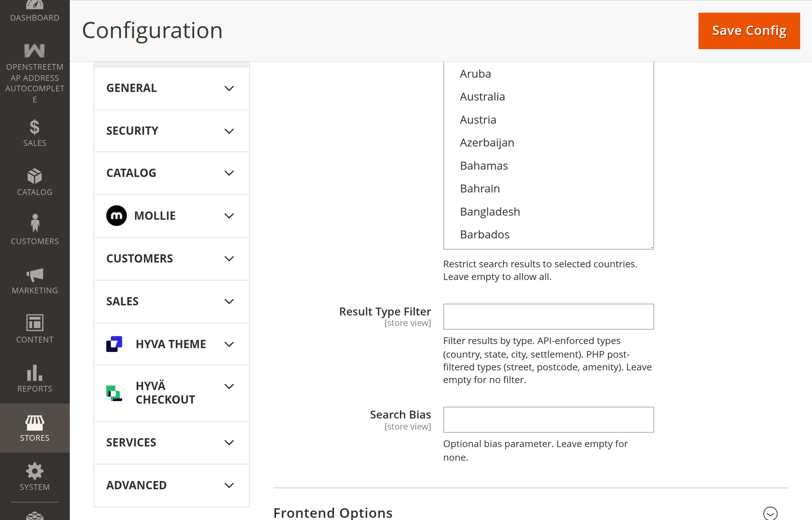
Task: Focus the Result Type Filter input field
Action: point(548,316)
